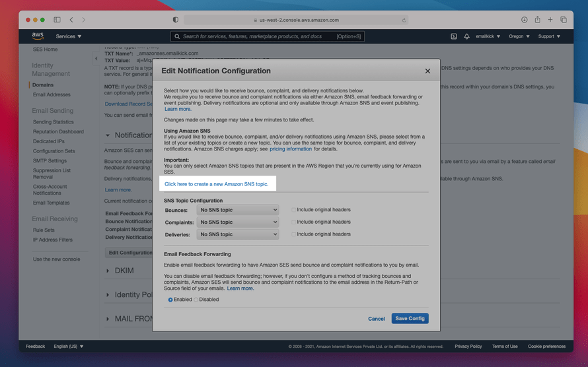Screen dimensions: 588x367
Task: Collapse the Notifications section
Action: 108,135
